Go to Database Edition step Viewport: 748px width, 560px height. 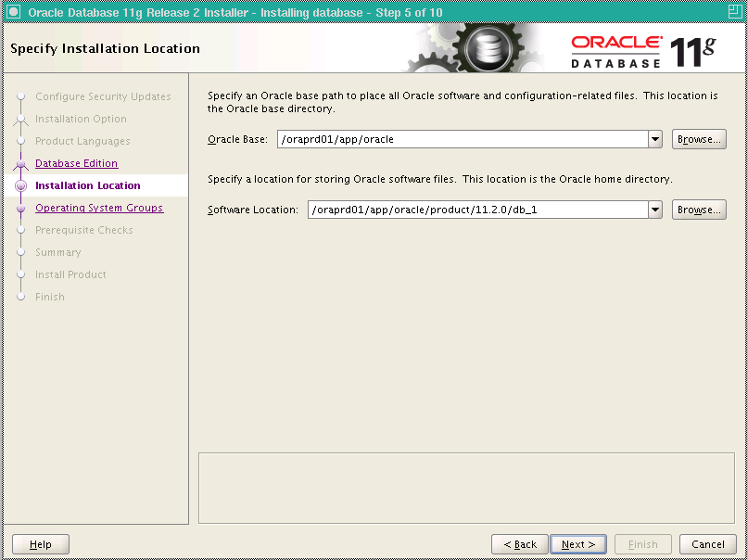coord(76,164)
